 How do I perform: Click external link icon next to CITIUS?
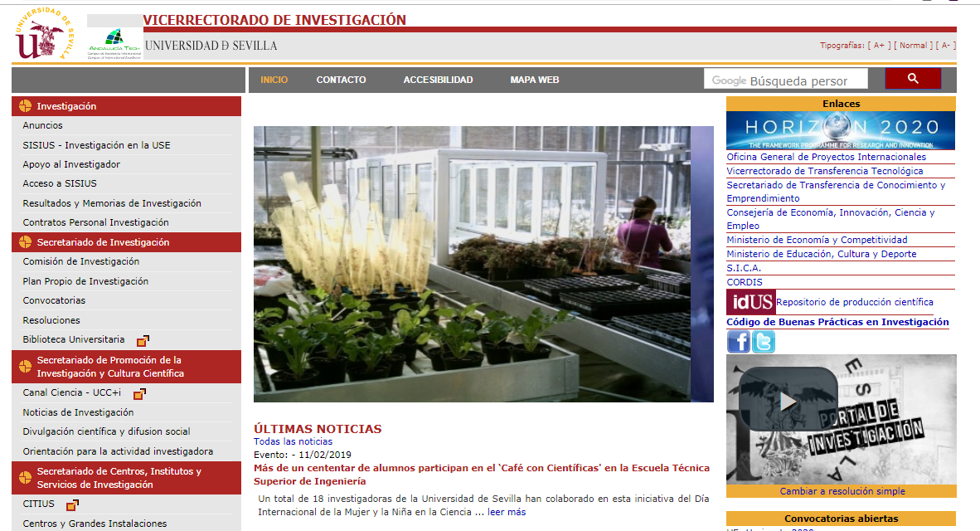[72, 504]
